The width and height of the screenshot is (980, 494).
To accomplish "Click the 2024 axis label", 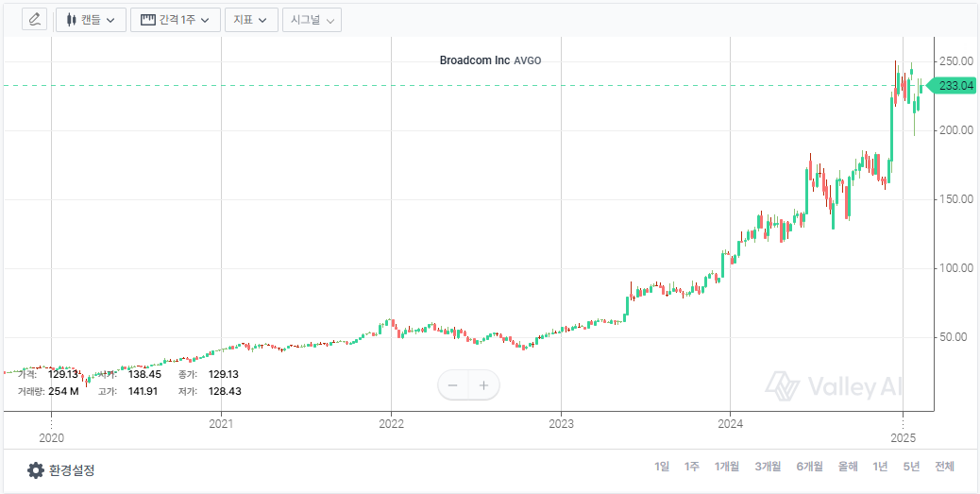I will coord(731,423).
